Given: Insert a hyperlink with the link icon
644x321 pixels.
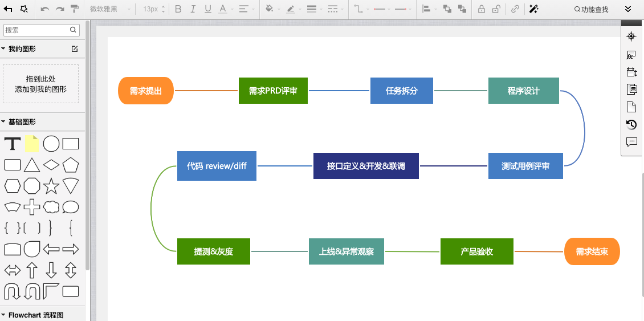Looking at the screenshot, I should click(515, 9).
